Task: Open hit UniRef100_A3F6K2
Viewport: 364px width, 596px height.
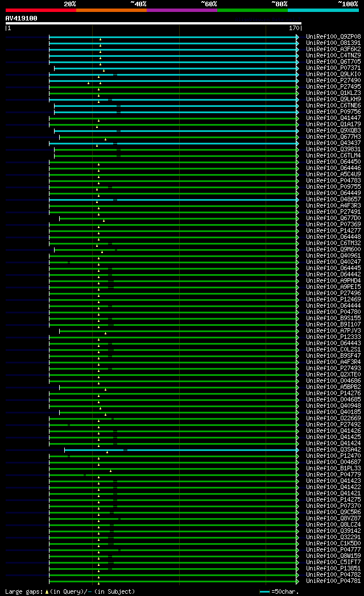Action: (x=334, y=49)
